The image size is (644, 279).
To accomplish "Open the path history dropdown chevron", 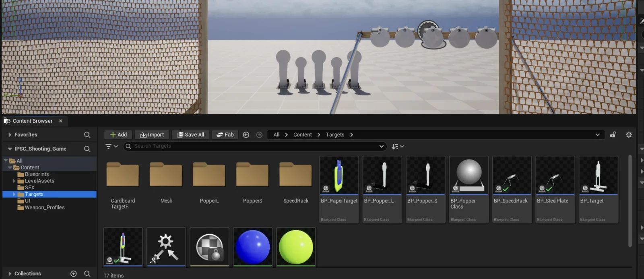I will tap(597, 135).
